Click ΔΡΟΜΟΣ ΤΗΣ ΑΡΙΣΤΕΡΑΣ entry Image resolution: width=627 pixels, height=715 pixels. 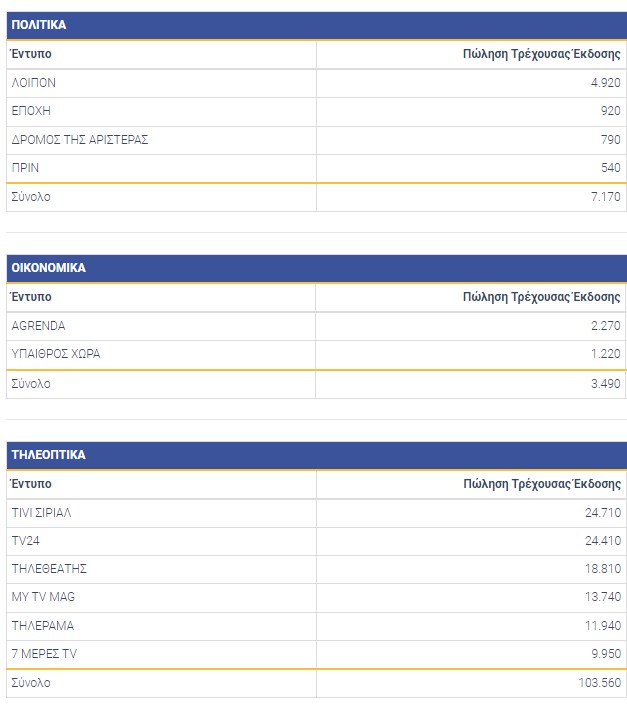pyautogui.click(x=79, y=140)
